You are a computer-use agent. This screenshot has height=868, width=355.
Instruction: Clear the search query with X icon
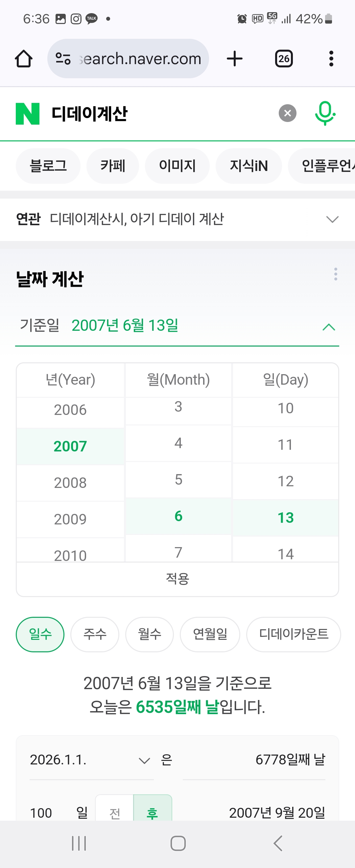pyautogui.click(x=287, y=113)
